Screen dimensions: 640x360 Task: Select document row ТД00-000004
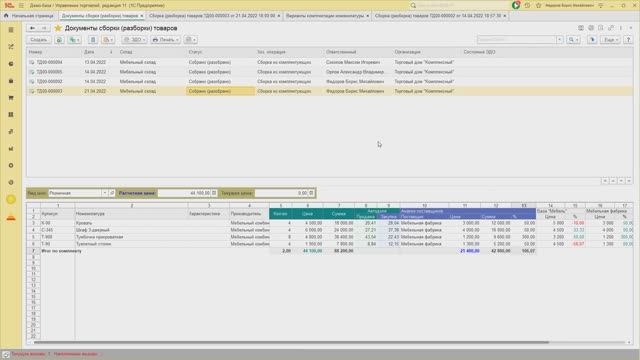click(330, 62)
